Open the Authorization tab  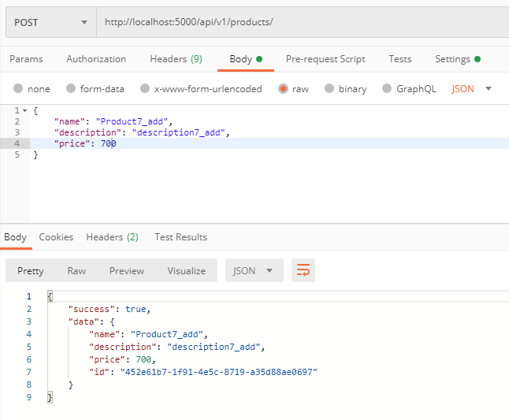[96, 59]
